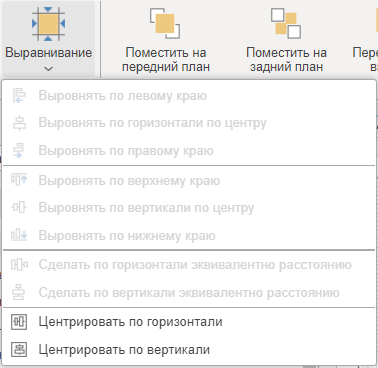
Task: Click the align right edge icon
Action: 19,151
